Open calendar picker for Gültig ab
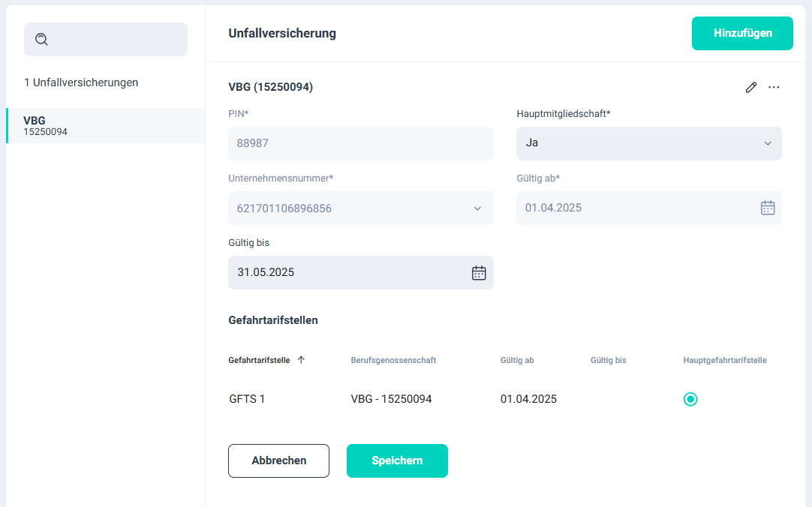 tap(767, 208)
